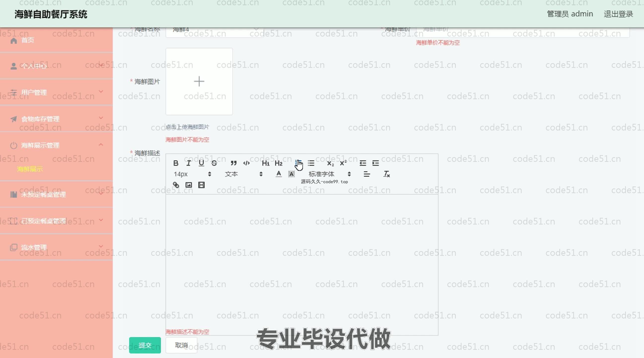644x358 pixels.
Task: Expand 用户管理 sidebar menu
Action: coord(56,92)
